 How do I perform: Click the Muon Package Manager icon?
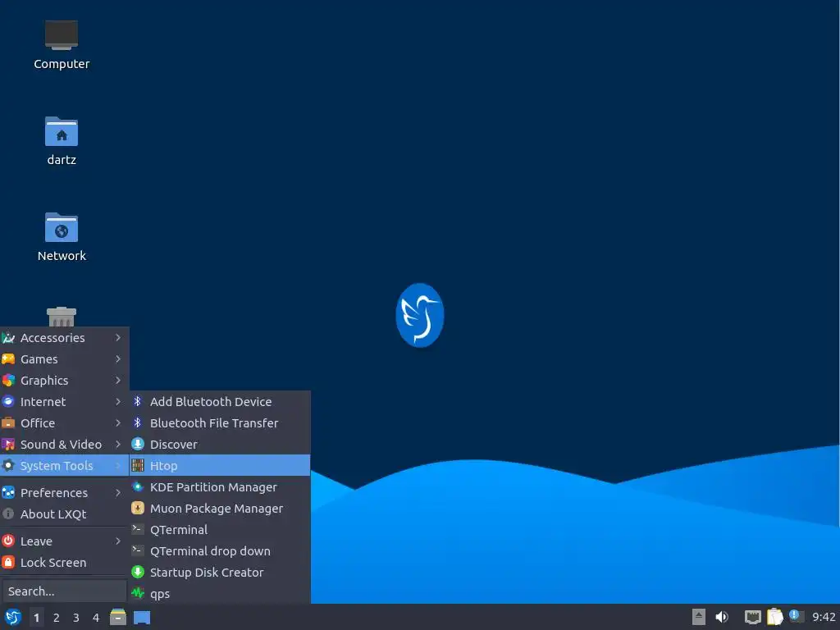138,509
